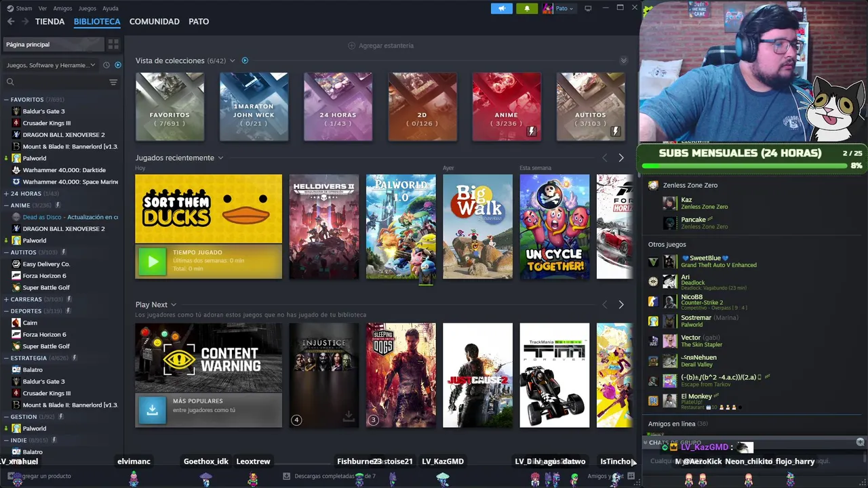Click the lightning icon on ANIME collection card
The height and width of the screenshot is (488, 868).
(532, 131)
